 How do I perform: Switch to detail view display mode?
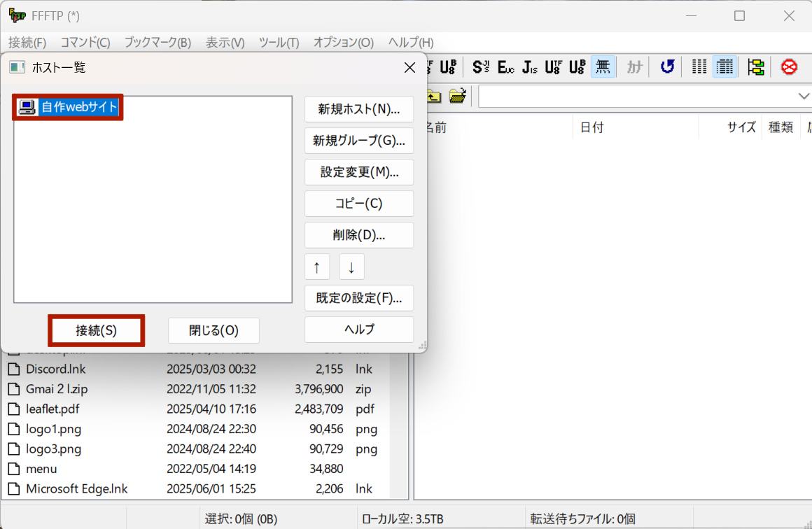click(724, 67)
